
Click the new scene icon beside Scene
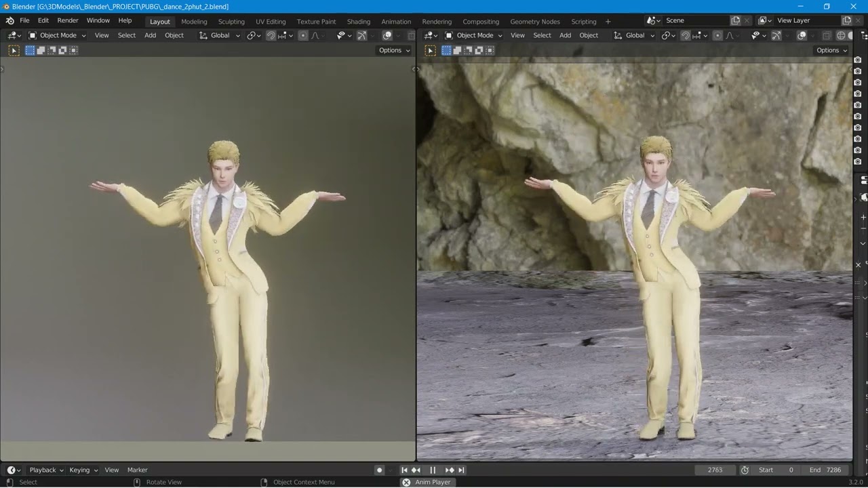coord(736,21)
